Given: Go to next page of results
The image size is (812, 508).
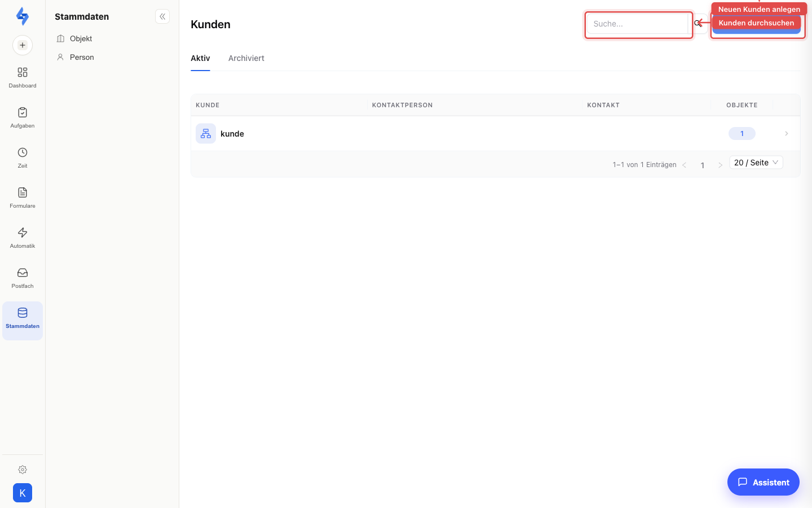Looking at the screenshot, I should point(720,165).
